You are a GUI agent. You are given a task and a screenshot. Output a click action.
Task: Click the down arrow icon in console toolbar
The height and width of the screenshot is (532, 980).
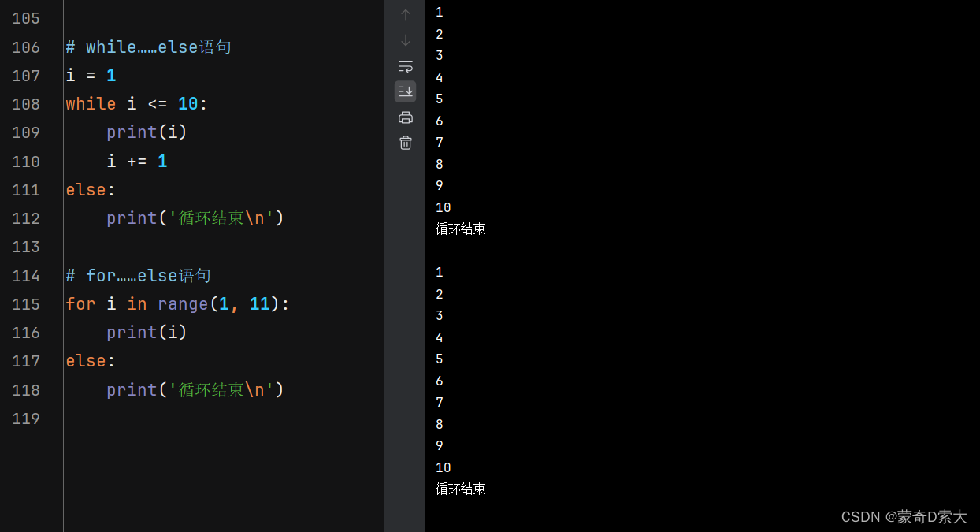point(406,40)
